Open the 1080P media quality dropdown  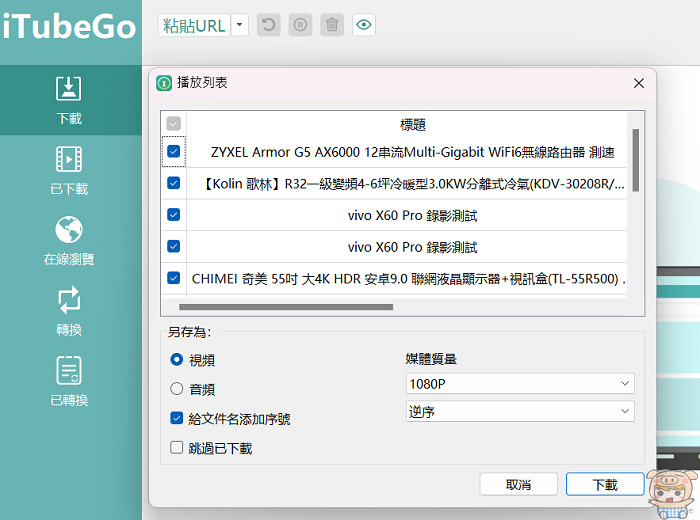pos(520,384)
